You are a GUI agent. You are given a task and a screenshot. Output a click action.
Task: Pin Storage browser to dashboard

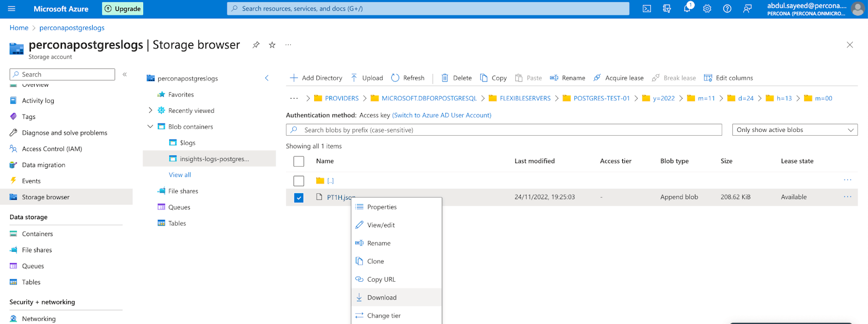pos(256,45)
